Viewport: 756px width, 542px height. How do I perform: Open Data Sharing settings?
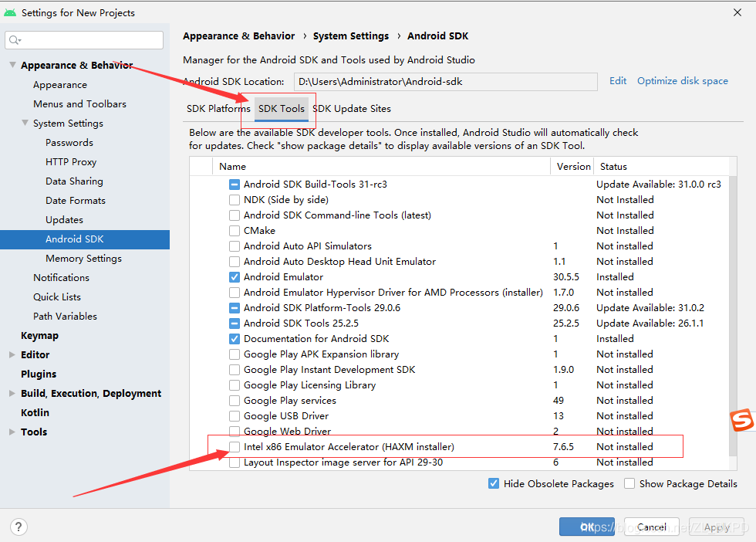tap(74, 181)
